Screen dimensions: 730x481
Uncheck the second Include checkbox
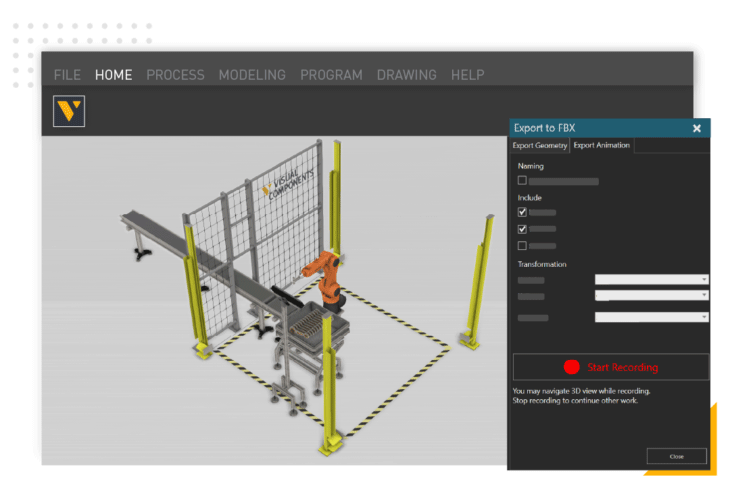pos(522,229)
